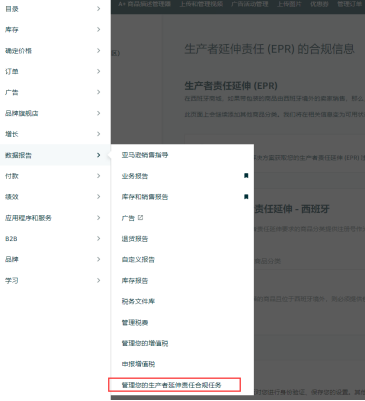Select B2B sidebar item
The width and height of the screenshot is (365, 401).
tap(11, 239)
